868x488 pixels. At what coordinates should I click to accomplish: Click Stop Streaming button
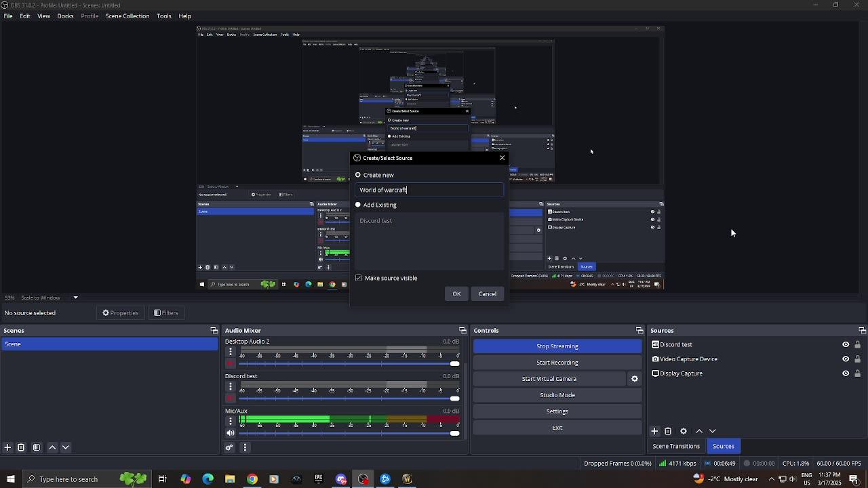pyautogui.click(x=557, y=346)
